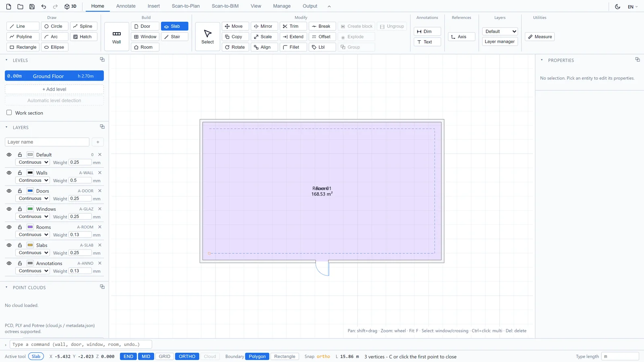
Task: Pick the Trim modify tool
Action: pos(293,26)
